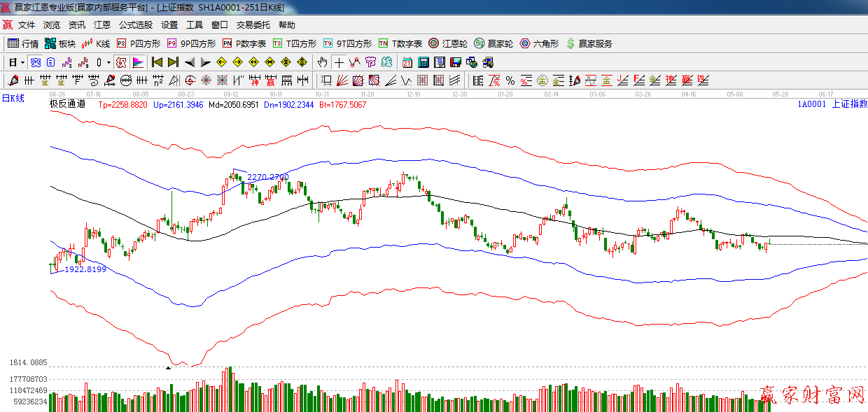This screenshot has height=412, width=868.
Task: Click the calculator icon in toolbar
Action: click(x=423, y=62)
